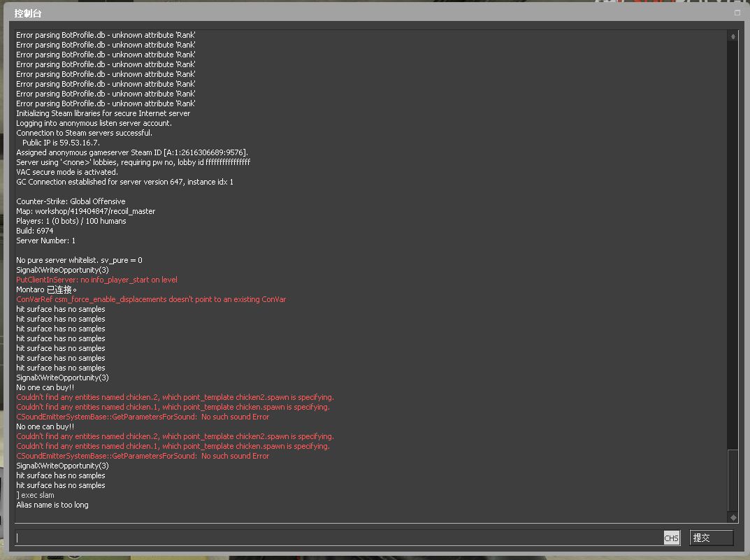This screenshot has height=560, width=750.
Task: Click the 'Montaro 已连接' log line
Action: tap(46, 290)
